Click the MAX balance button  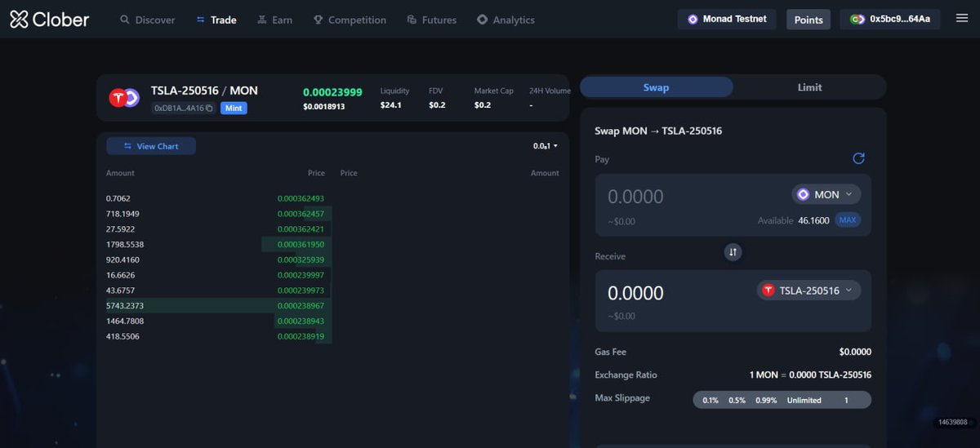848,220
